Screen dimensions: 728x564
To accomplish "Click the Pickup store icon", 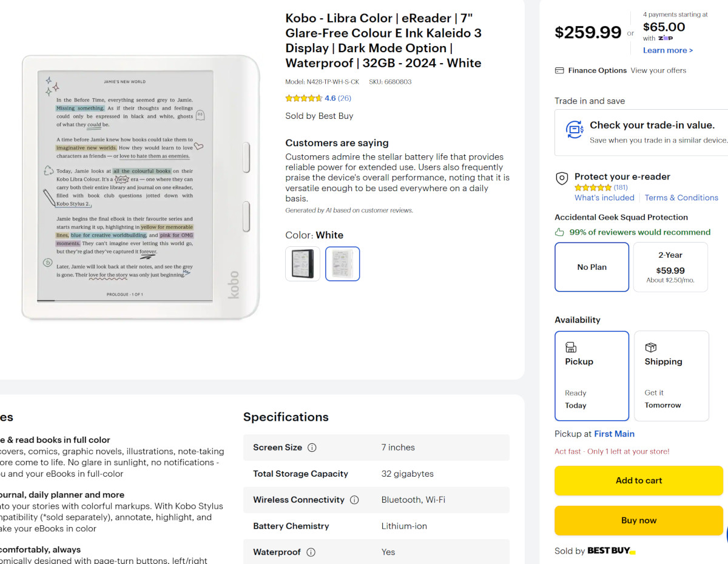I will 570,347.
